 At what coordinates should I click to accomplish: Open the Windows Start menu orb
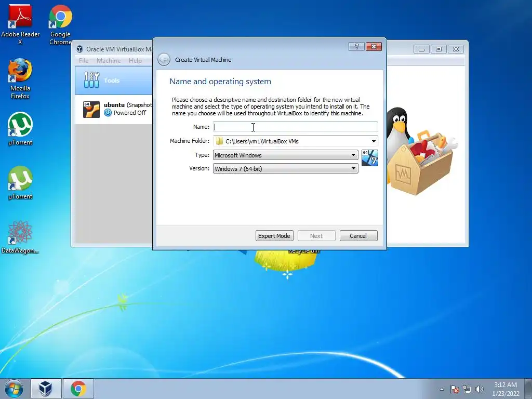14,389
